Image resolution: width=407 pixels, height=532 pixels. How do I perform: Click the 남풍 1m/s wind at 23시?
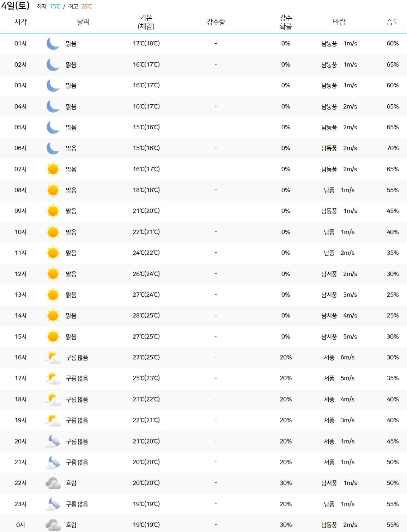pos(339,504)
